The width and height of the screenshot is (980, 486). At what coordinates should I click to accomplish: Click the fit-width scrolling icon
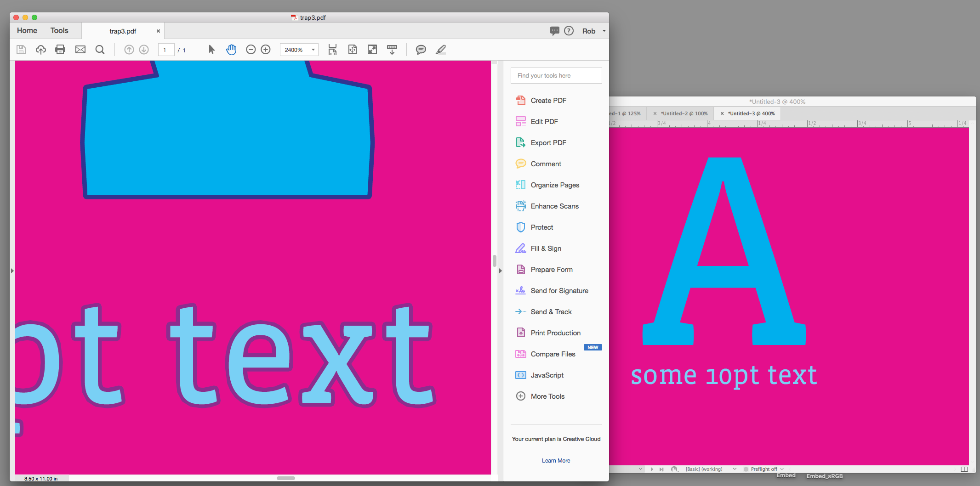point(332,50)
